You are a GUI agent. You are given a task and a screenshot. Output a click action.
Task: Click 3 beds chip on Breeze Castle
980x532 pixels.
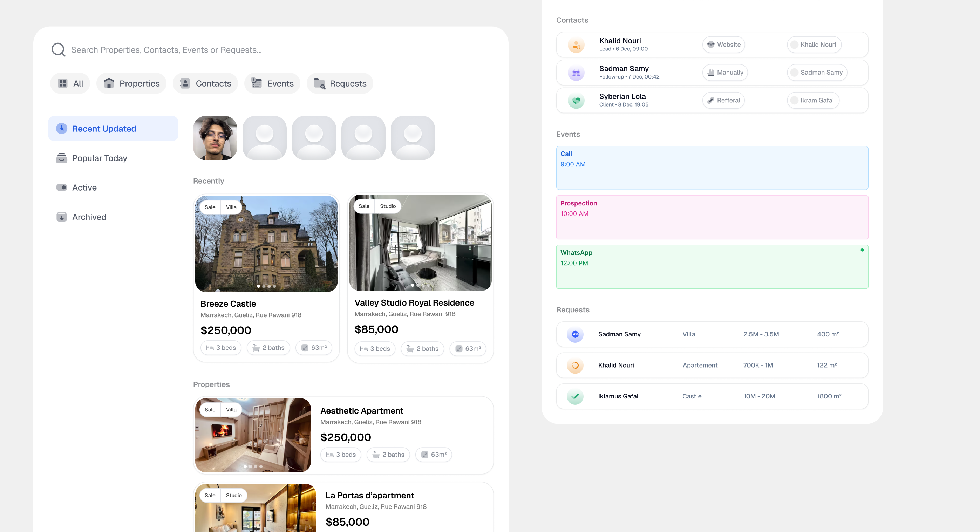pyautogui.click(x=221, y=348)
